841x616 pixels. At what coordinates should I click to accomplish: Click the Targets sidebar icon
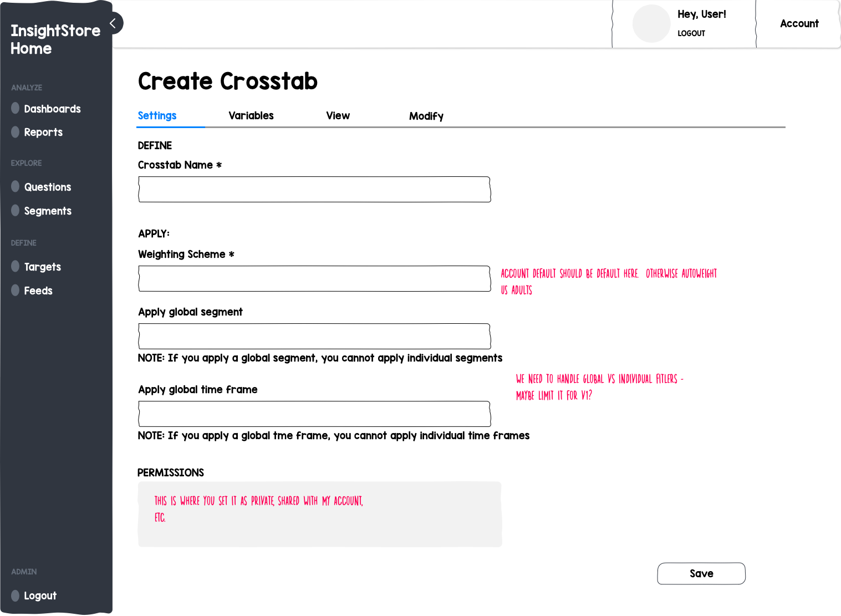(16, 266)
